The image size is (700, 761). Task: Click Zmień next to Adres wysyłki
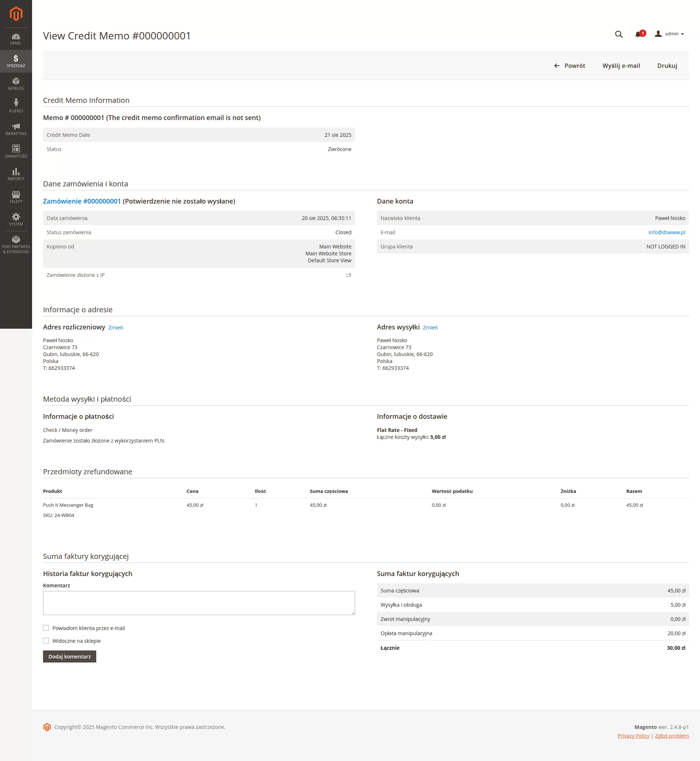pyautogui.click(x=430, y=328)
